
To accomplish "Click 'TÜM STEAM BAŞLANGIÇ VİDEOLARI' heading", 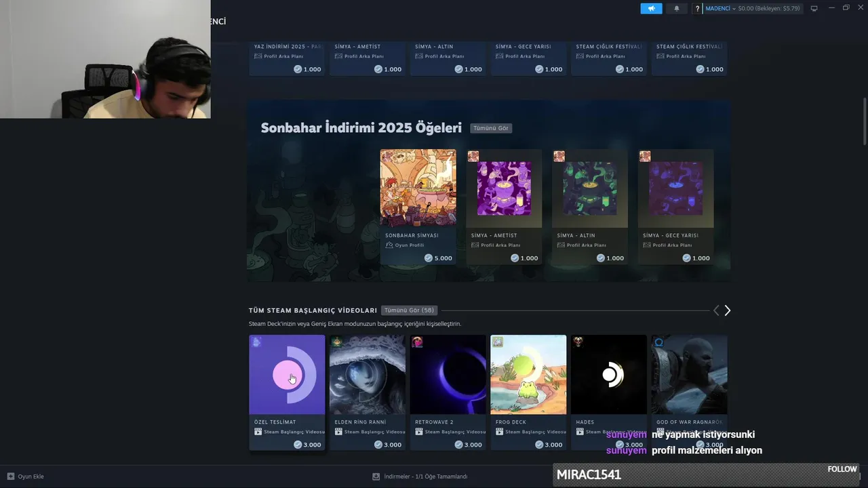I will coord(313,310).
